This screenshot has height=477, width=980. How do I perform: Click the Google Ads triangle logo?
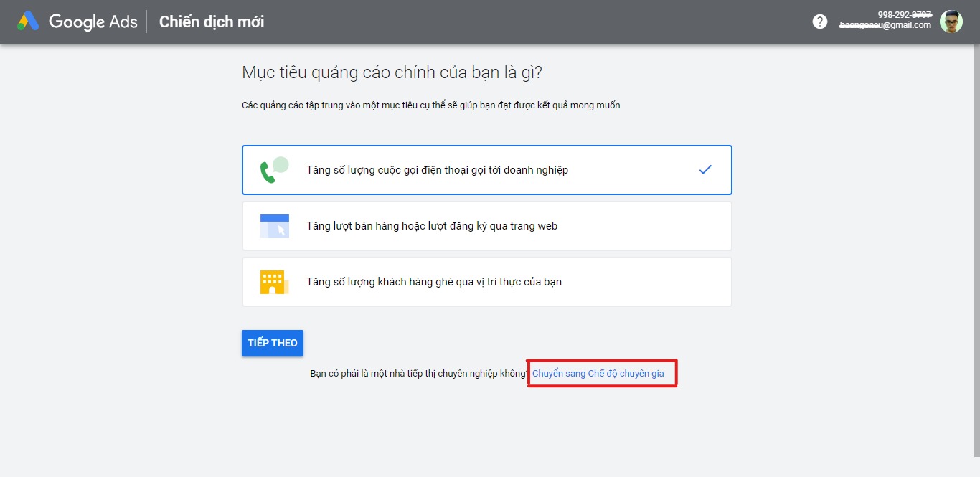pyautogui.click(x=28, y=22)
